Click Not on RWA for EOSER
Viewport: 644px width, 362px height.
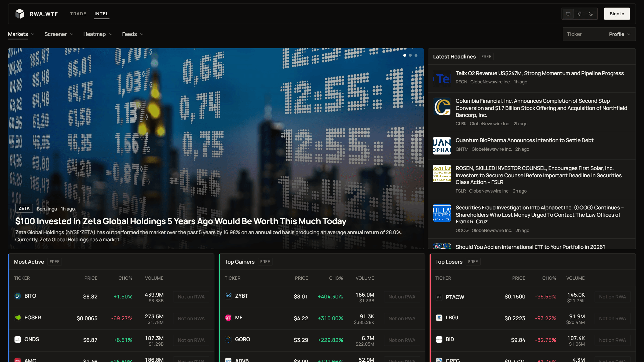191,319
